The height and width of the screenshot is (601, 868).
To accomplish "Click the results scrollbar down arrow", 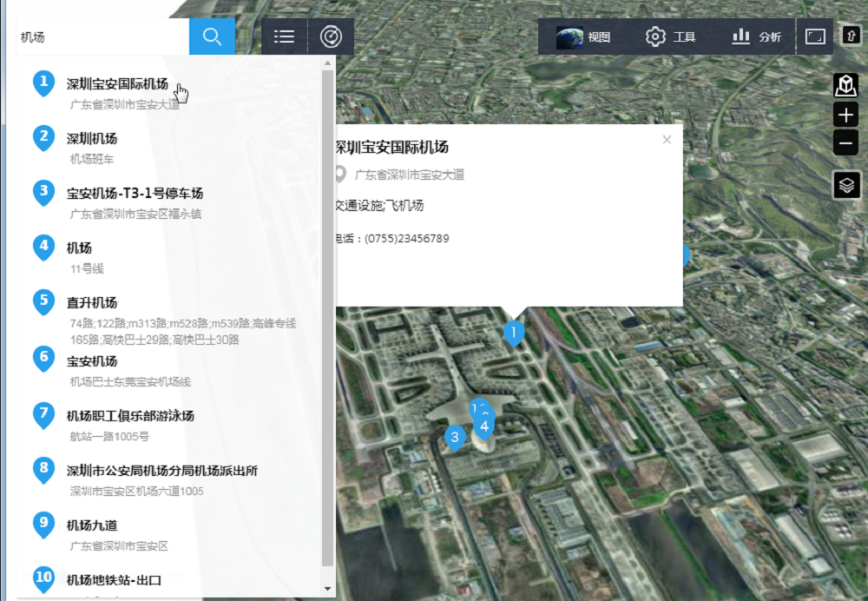I will pyautogui.click(x=327, y=589).
